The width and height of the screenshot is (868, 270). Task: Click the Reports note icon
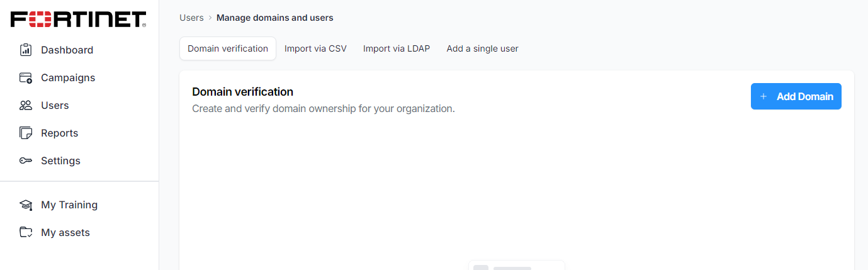(26, 133)
